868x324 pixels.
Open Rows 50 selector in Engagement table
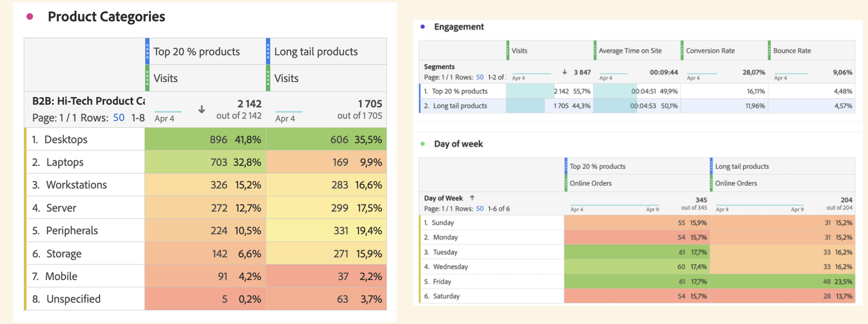tap(480, 77)
